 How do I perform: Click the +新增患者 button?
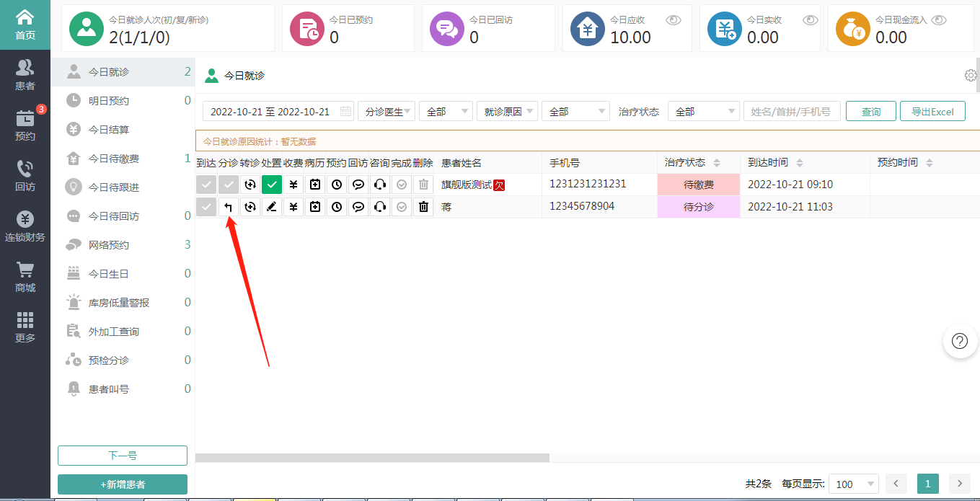click(123, 484)
